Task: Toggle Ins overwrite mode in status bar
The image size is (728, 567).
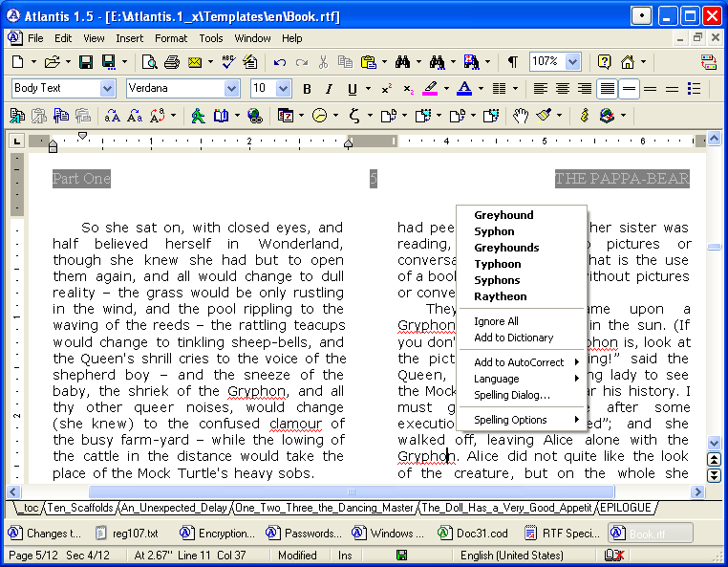Action: click(345, 556)
